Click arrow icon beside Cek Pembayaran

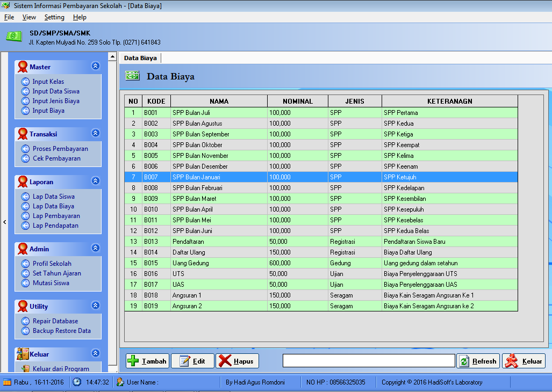pyautogui.click(x=25, y=158)
